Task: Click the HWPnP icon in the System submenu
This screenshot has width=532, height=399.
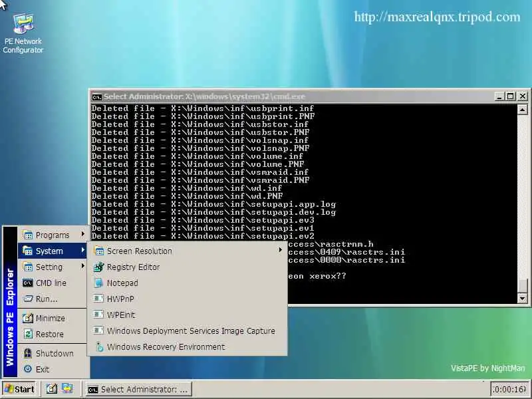Action: pyautogui.click(x=98, y=299)
